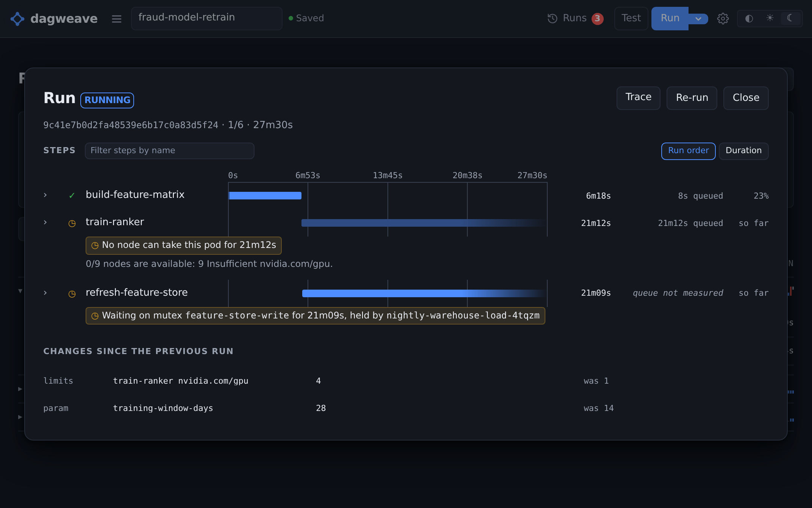Viewport: 812px width, 508px height.
Task: Click the blue Run button
Action: pyautogui.click(x=670, y=18)
